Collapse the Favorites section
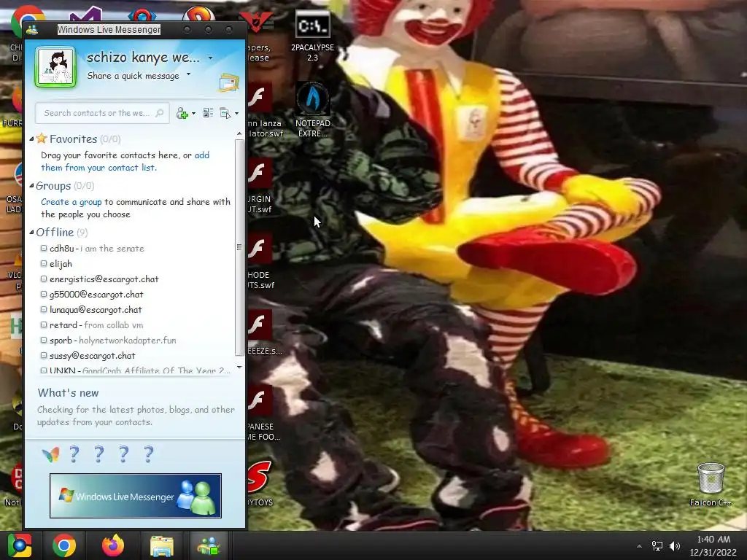Viewport: 747px width, 560px height. point(31,139)
